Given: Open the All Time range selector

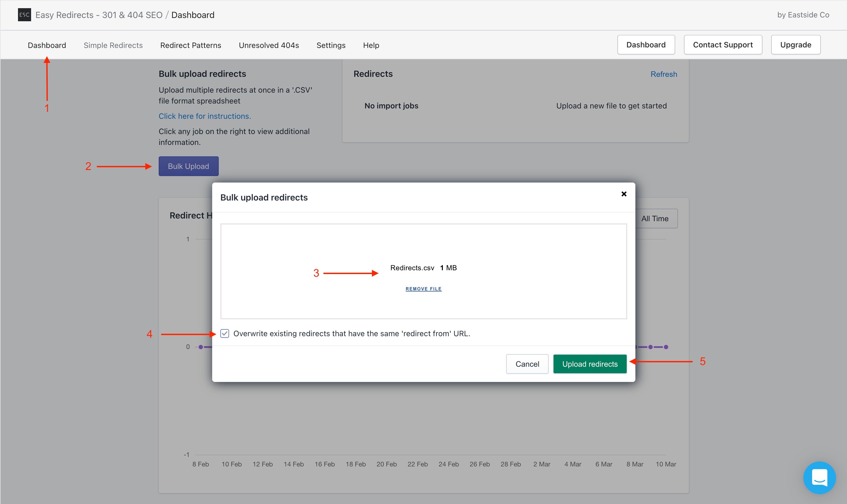Looking at the screenshot, I should click(655, 218).
